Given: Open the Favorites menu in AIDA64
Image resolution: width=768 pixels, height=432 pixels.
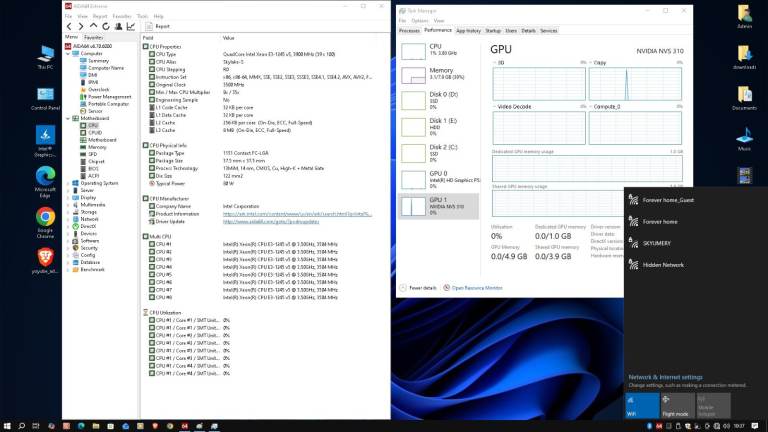Looking at the screenshot, I should pos(122,16).
